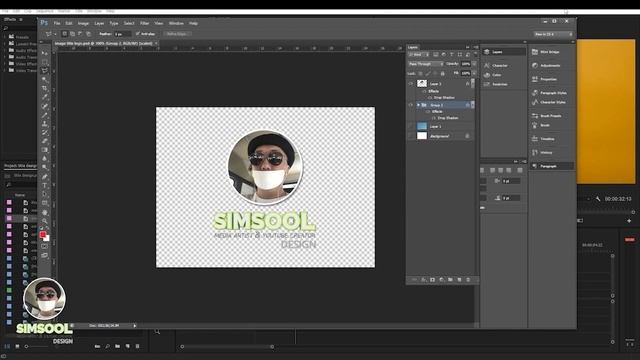Select the History Brush tool
640x360 pixels.
click(x=44, y=132)
